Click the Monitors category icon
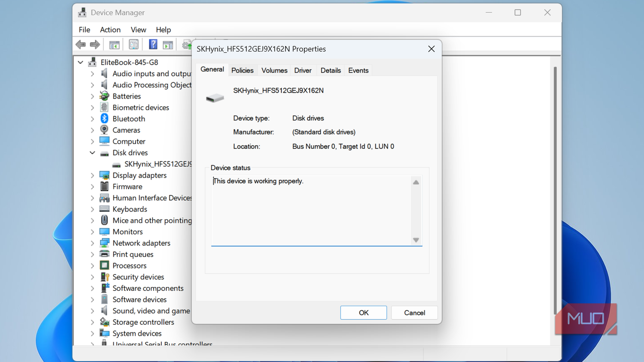The width and height of the screenshot is (644, 362). point(104,232)
